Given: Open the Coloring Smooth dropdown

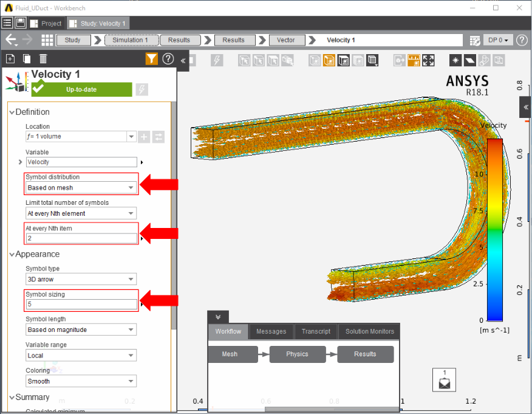Looking at the screenshot, I should (81, 381).
